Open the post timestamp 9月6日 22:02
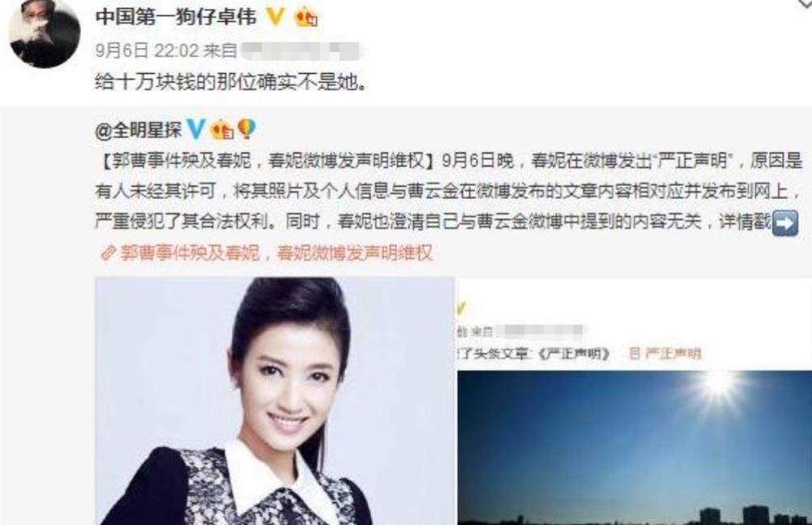Viewport: 812px width, 525px height. 147,50
